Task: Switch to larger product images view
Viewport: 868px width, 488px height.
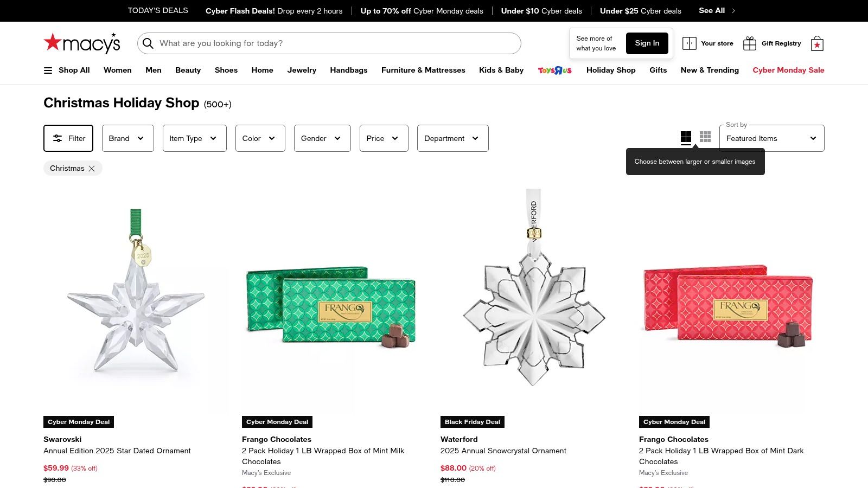Action: [686, 137]
